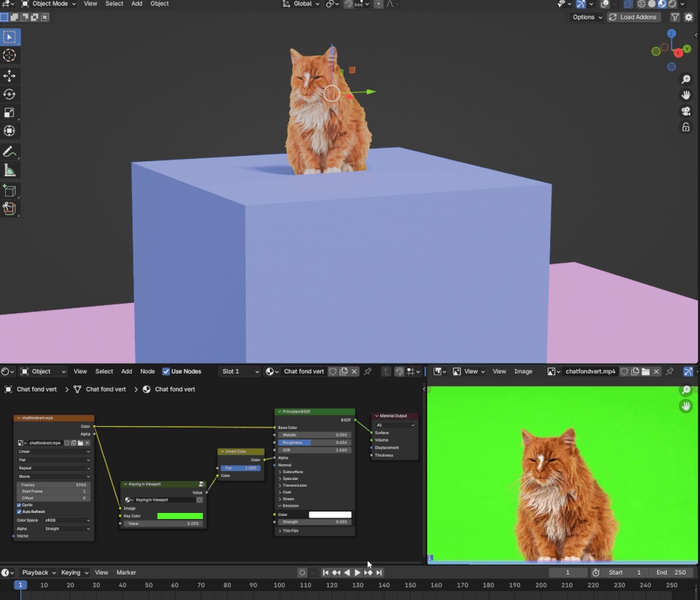Open the Slot 1 material slot dropdown

point(240,371)
